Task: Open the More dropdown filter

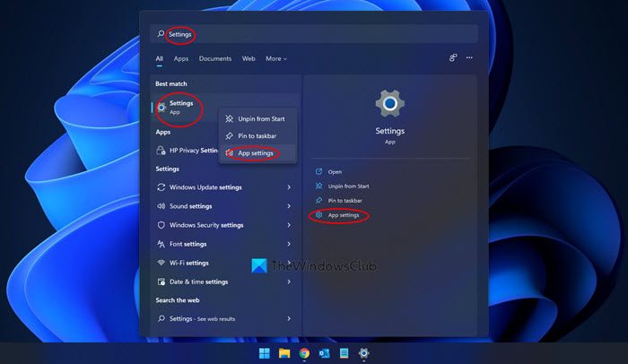Action: 276,58
